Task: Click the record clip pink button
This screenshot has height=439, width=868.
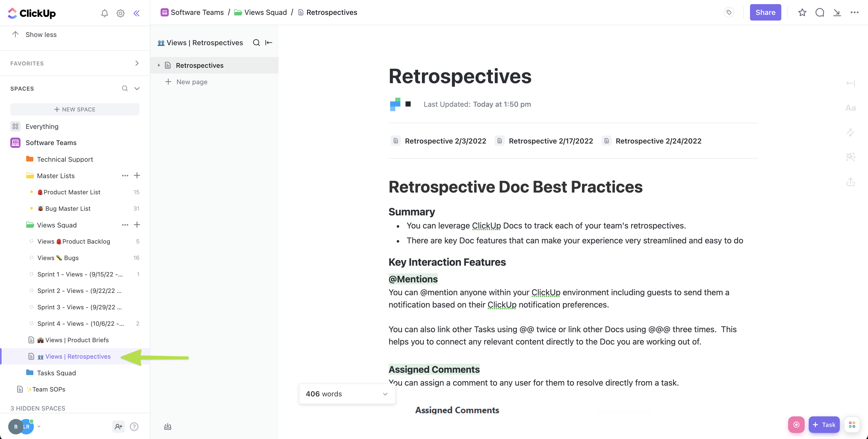Action: coord(796,425)
